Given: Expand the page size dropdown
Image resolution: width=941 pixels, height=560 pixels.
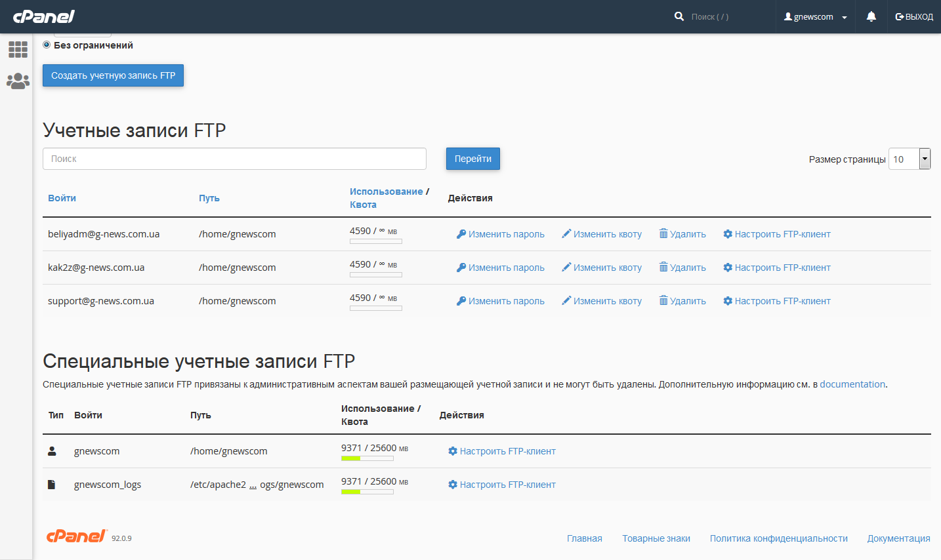Looking at the screenshot, I should [924, 159].
